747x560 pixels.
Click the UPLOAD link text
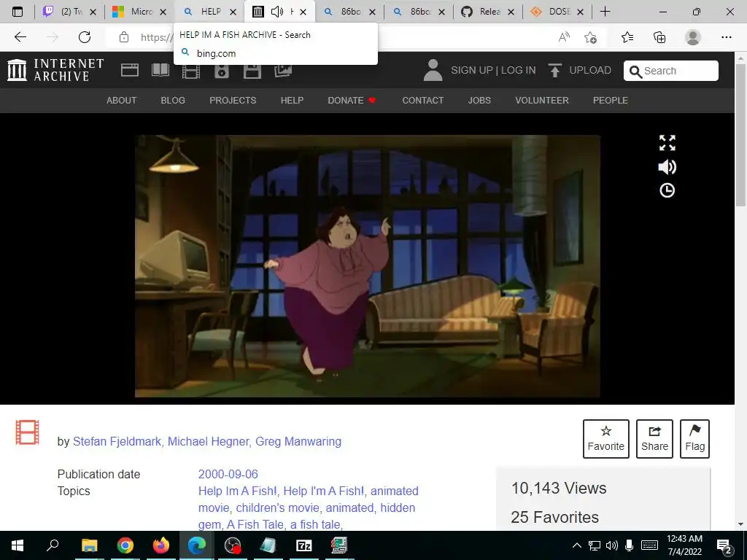pos(590,70)
